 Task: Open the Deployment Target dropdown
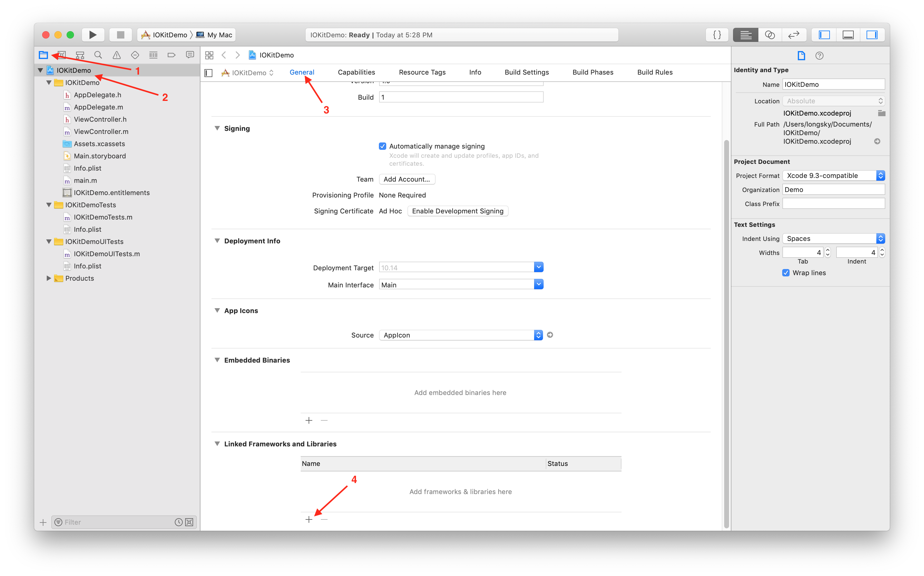click(x=538, y=268)
